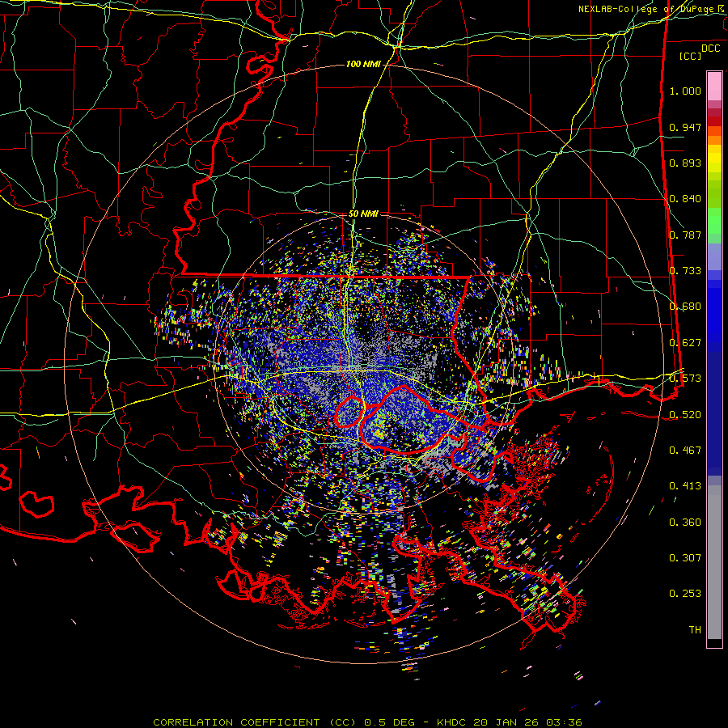
Task: Click the [CC] units label above colorbar
Action: 691,56
